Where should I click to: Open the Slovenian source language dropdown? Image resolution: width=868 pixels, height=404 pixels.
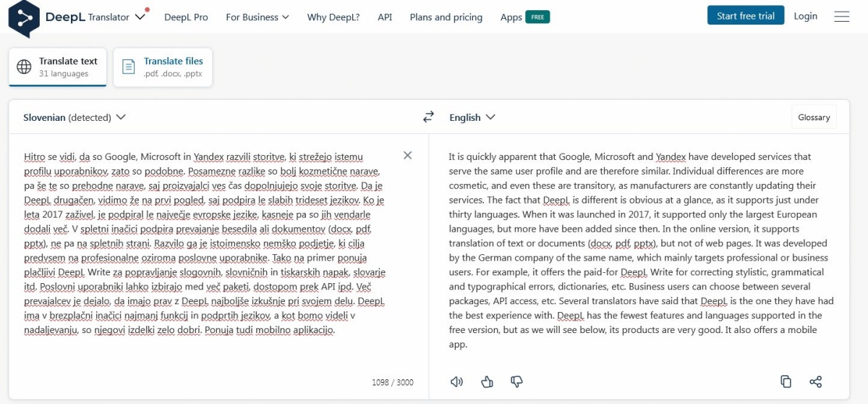click(75, 117)
